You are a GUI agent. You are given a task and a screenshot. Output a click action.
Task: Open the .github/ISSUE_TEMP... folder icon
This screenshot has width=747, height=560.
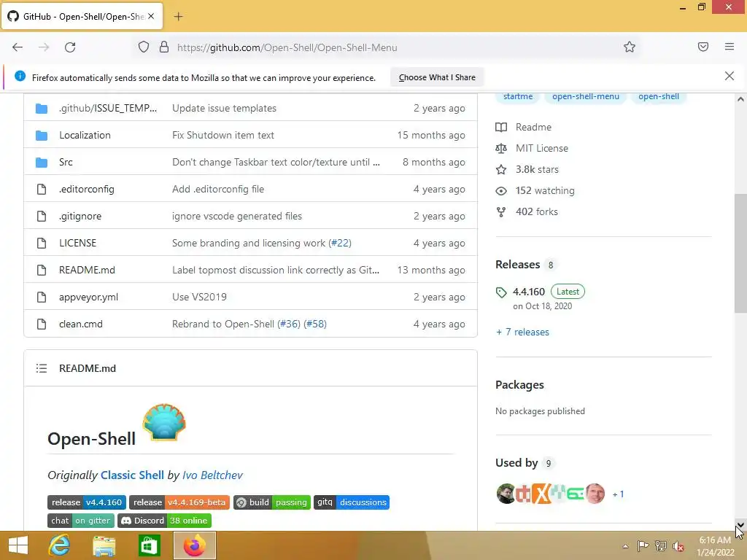tap(42, 109)
